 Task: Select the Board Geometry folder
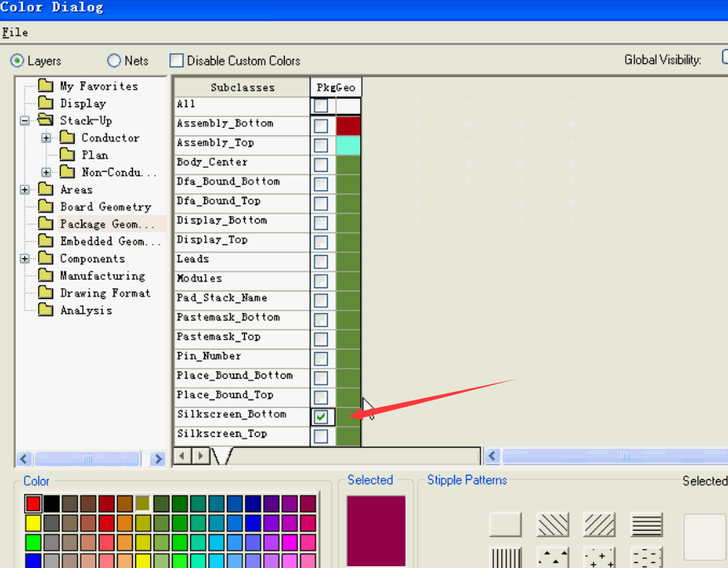pyautogui.click(x=95, y=207)
